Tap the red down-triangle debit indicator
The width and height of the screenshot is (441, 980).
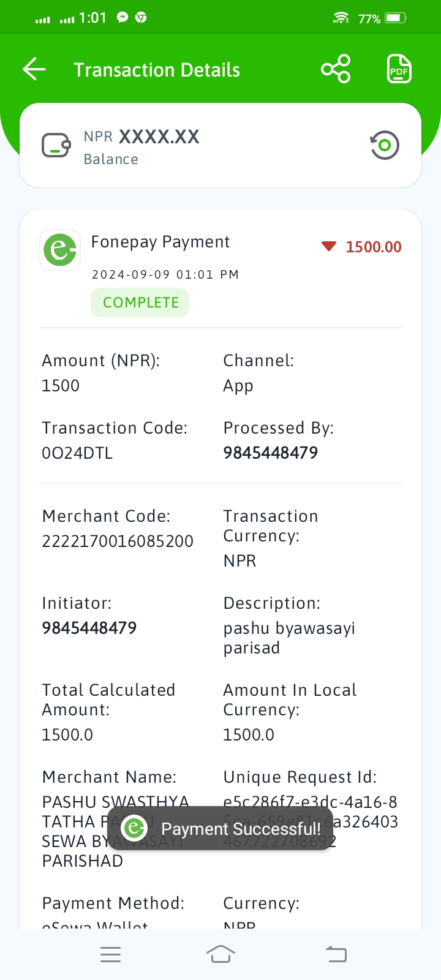pos(329,246)
